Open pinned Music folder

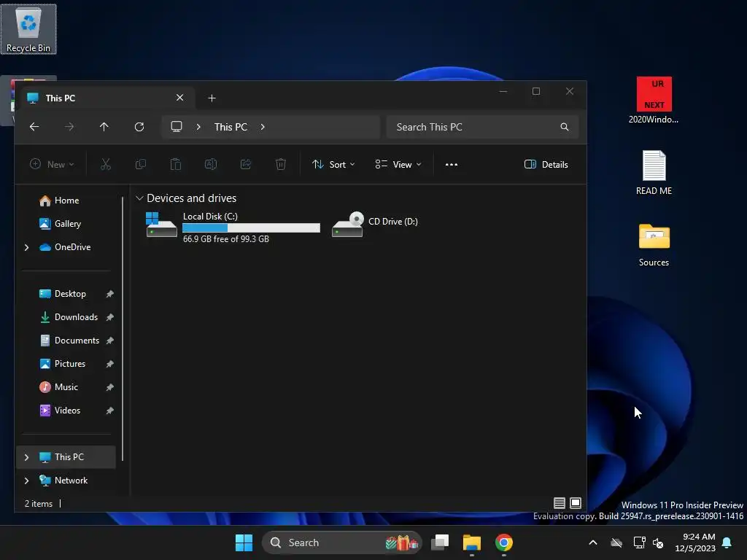pos(66,387)
